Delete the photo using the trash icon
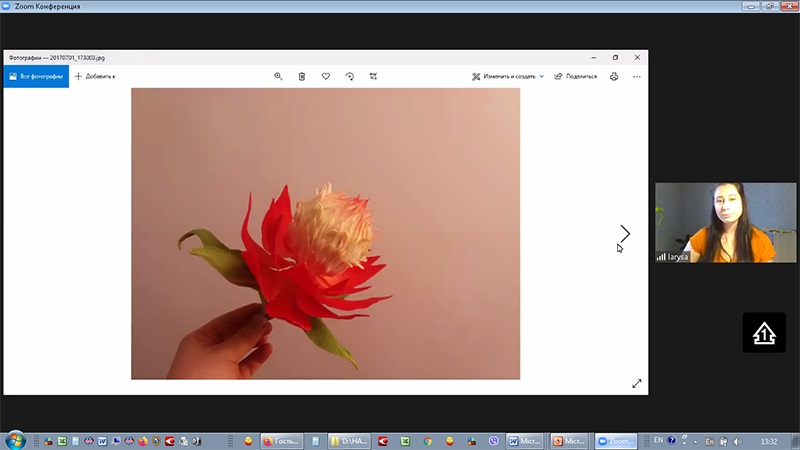800x450 pixels. click(x=302, y=76)
